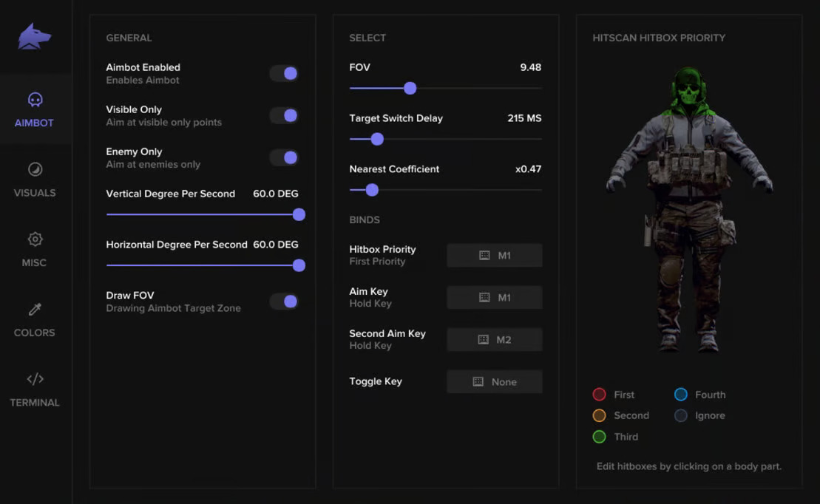Click the Target Switch Delay slider knob
Viewport: 820px width, 504px height.
[377, 139]
